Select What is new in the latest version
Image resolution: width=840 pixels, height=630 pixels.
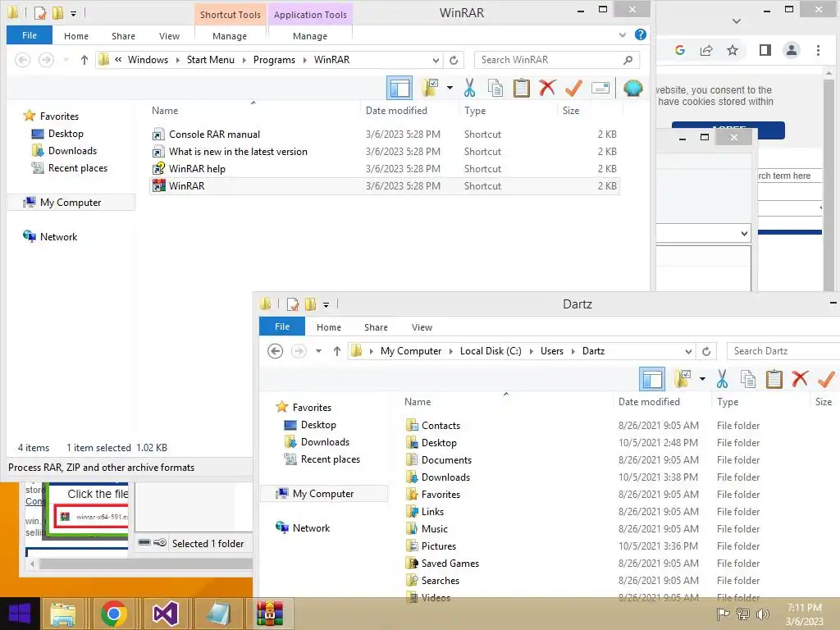tap(238, 152)
